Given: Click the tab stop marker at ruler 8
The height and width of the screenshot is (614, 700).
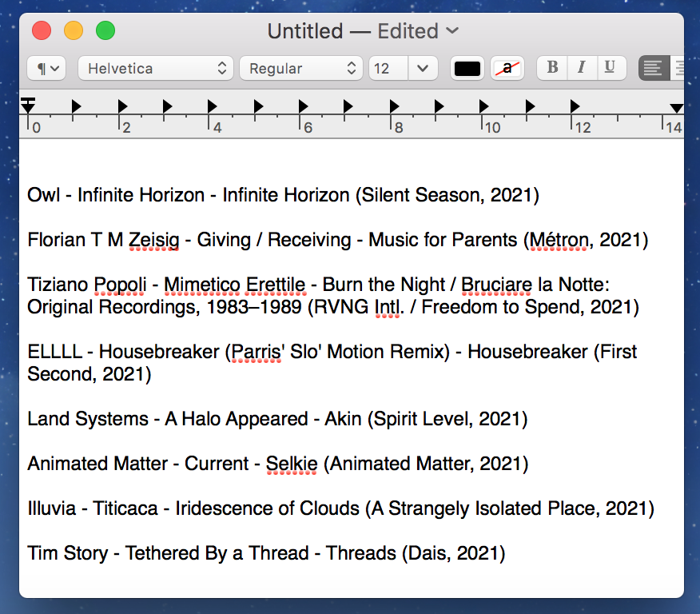Looking at the screenshot, I should coord(394,106).
